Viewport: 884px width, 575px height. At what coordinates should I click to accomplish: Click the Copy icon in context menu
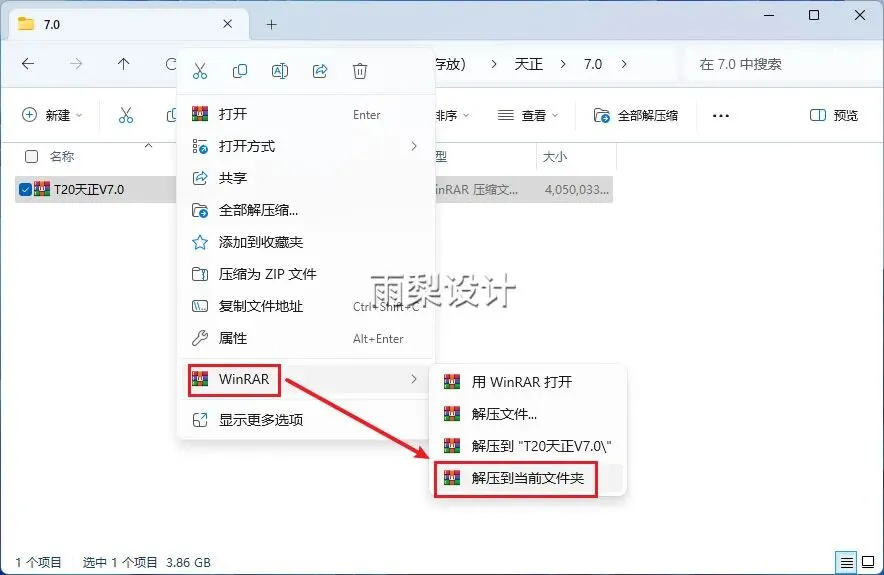pyautogui.click(x=240, y=71)
